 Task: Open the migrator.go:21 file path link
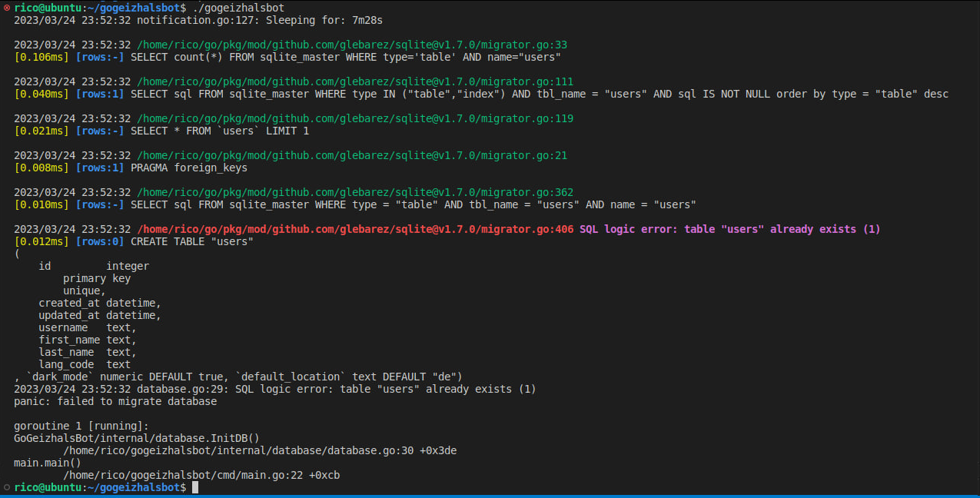[x=352, y=155]
